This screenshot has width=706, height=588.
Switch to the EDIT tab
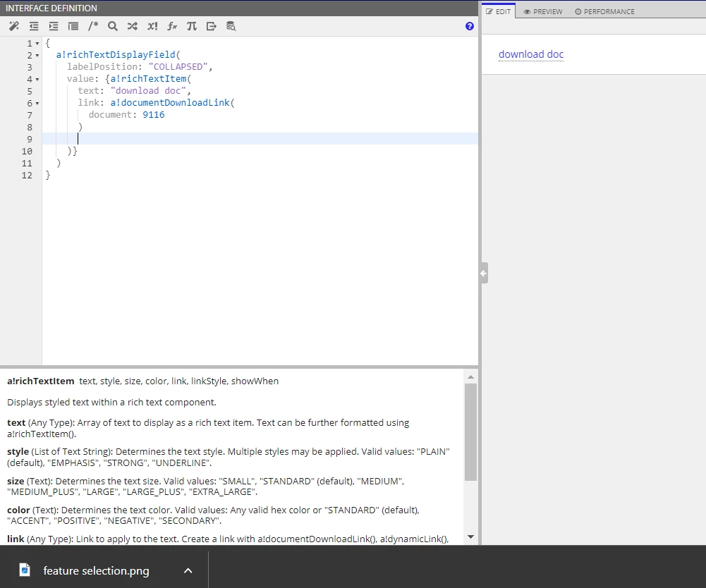coord(499,11)
